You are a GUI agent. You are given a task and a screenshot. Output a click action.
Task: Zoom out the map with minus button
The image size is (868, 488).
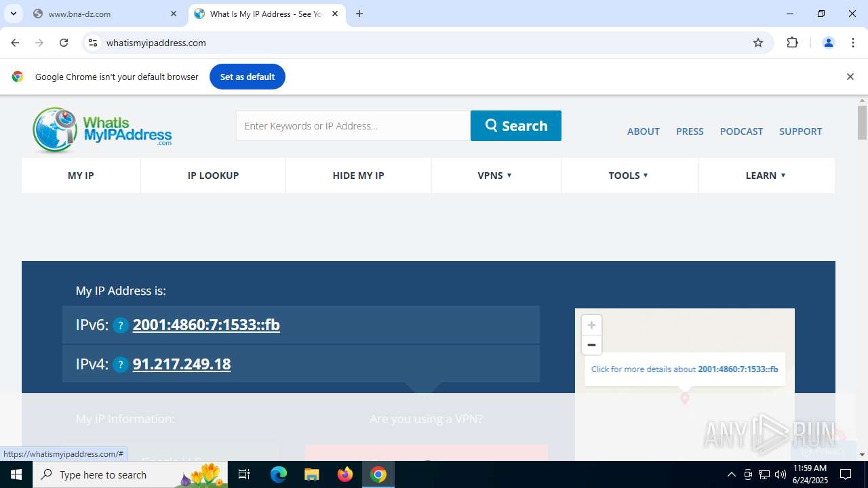coord(591,345)
